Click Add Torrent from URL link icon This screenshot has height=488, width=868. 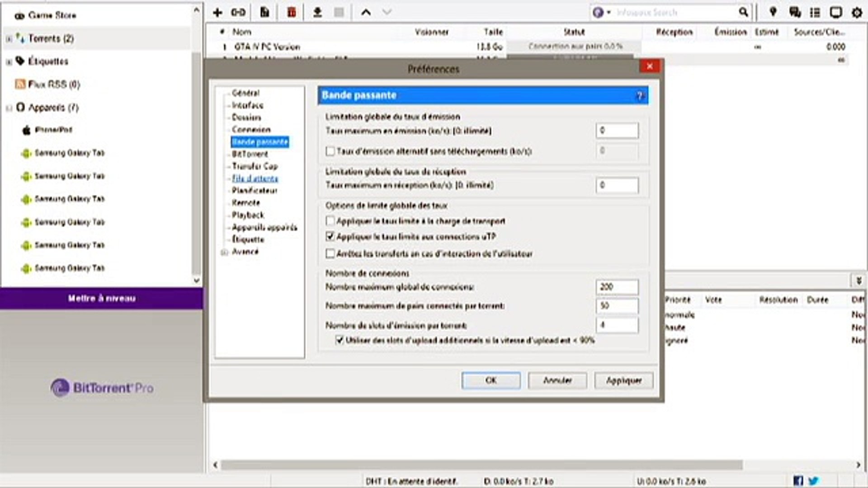pos(238,13)
